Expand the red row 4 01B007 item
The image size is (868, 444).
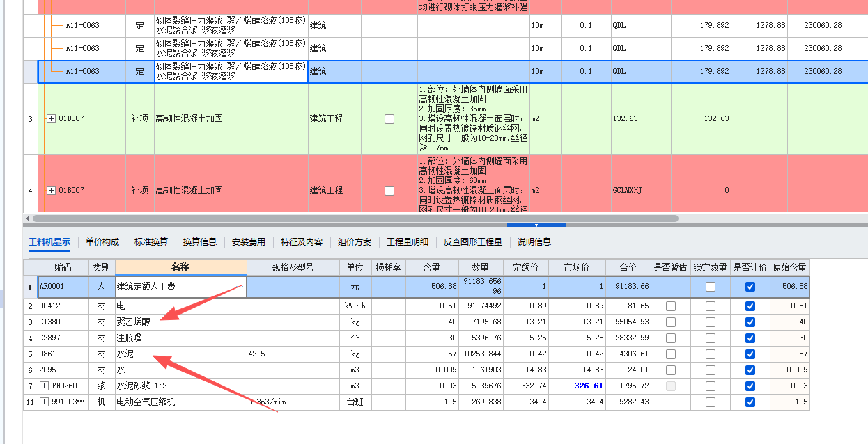[51, 191]
